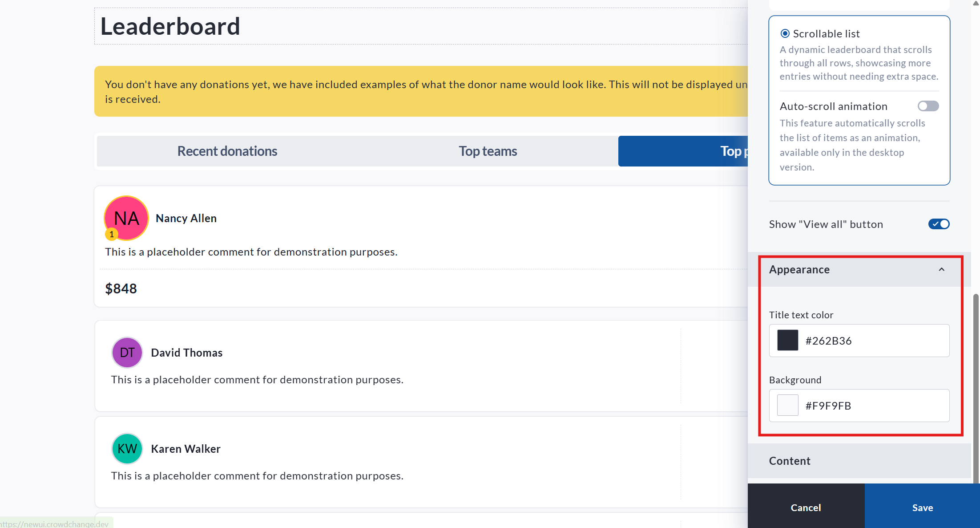This screenshot has height=528, width=980.
Task: Switch to the Recent donations tab
Action: (x=227, y=151)
